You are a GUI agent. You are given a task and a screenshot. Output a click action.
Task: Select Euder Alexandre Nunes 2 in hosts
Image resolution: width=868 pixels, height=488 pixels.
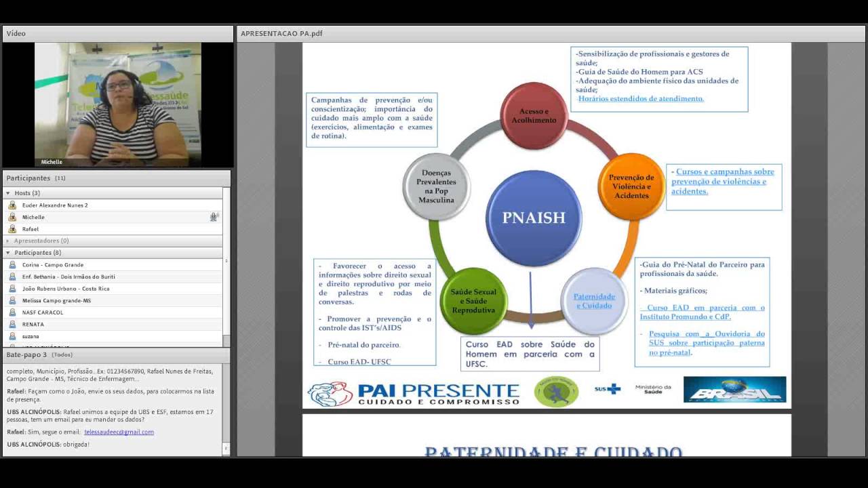point(113,205)
